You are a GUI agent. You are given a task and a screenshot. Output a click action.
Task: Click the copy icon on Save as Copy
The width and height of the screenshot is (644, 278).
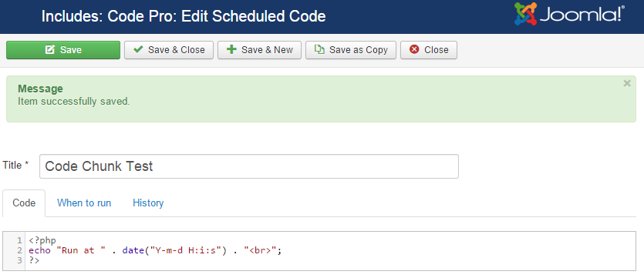[319, 49]
